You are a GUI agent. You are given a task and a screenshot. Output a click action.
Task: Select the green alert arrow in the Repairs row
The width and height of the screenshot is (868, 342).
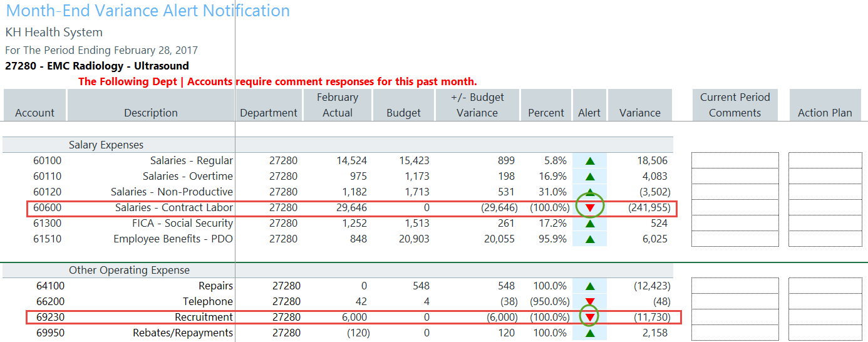pyautogui.click(x=589, y=286)
